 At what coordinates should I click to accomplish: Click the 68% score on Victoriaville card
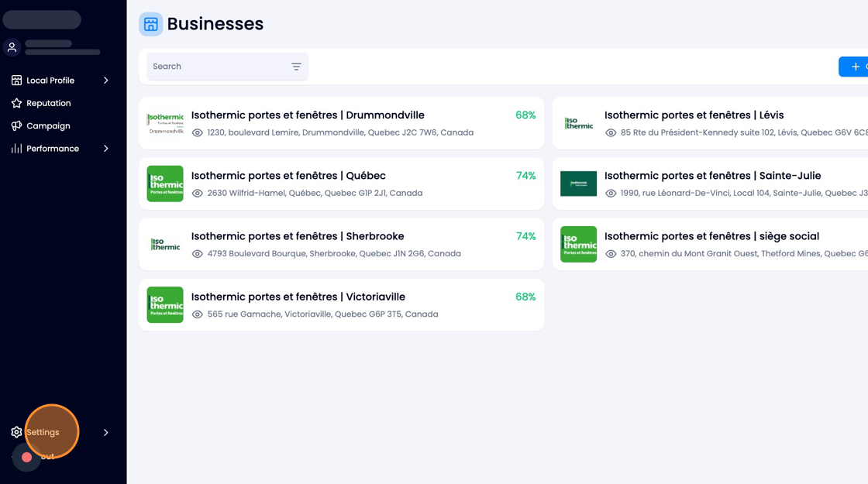click(x=525, y=297)
